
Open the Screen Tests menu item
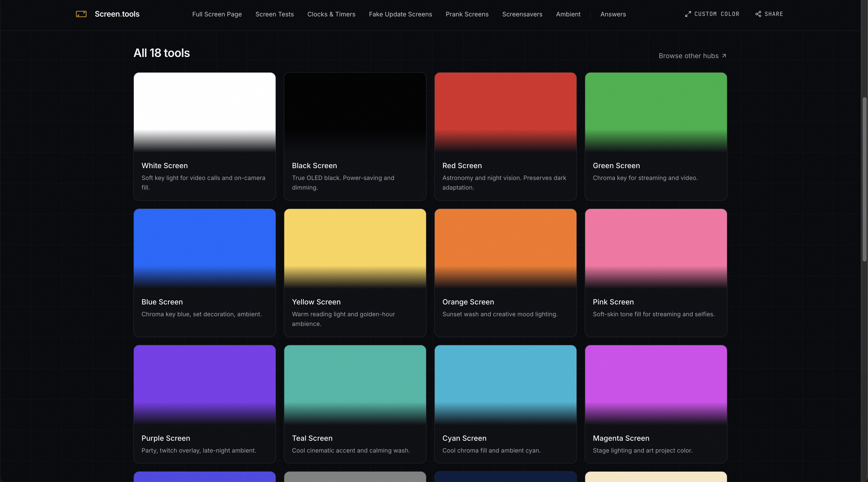275,14
